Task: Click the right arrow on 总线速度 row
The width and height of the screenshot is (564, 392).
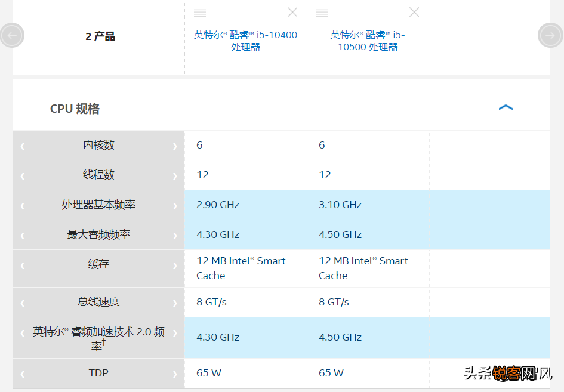Action: point(174,302)
